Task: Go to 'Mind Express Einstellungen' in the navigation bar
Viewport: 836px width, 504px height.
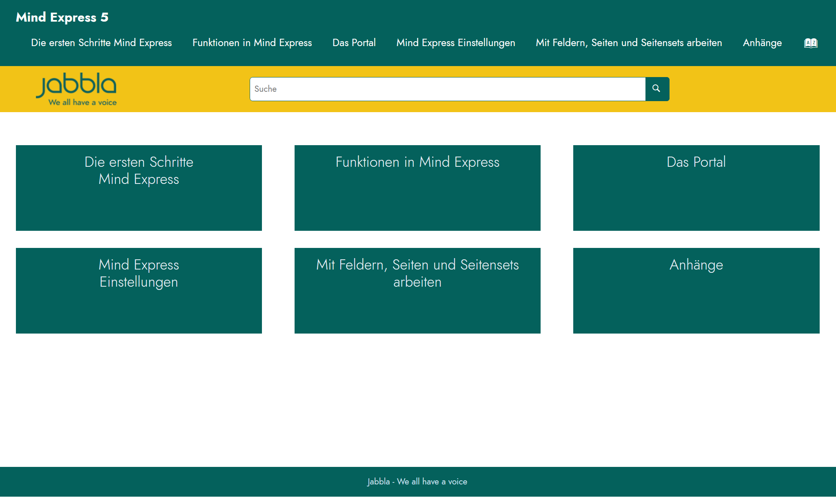Action: pos(456,43)
